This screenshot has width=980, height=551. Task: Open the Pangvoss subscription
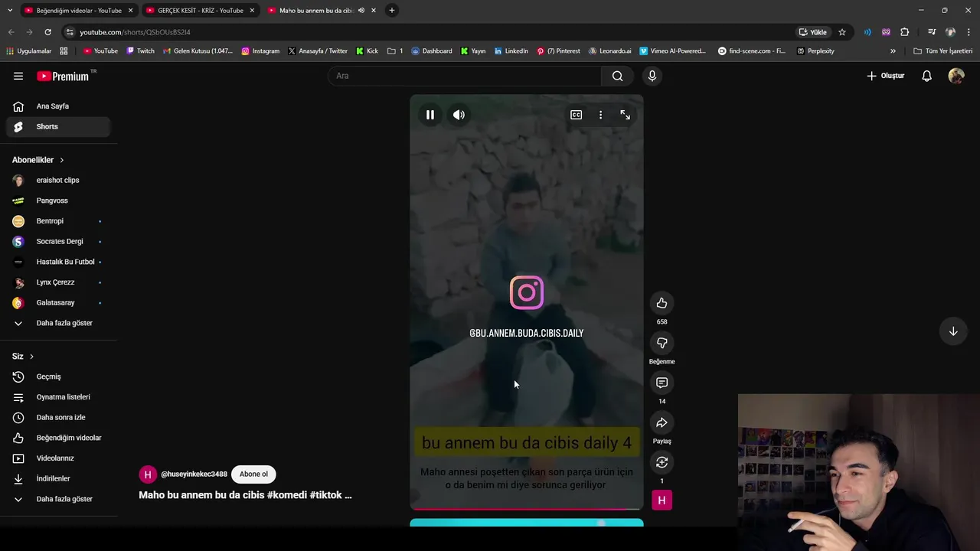(x=58, y=201)
